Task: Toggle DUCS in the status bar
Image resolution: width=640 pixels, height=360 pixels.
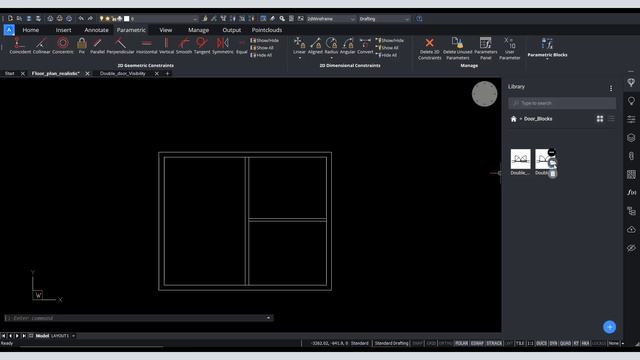Action: click(x=541, y=343)
